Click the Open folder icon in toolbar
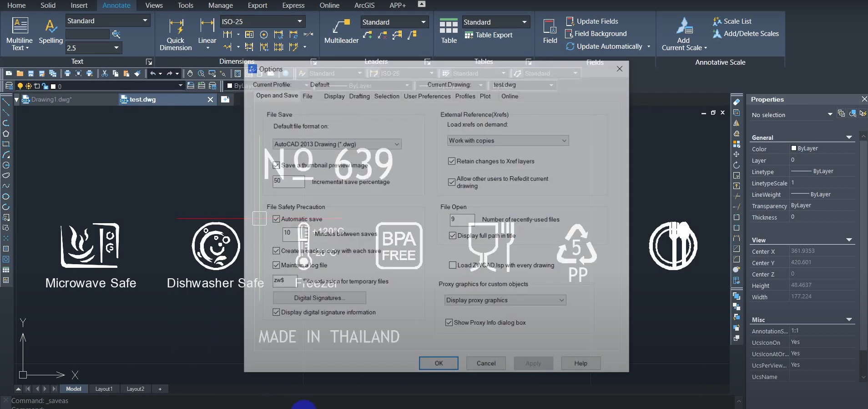 [x=20, y=73]
